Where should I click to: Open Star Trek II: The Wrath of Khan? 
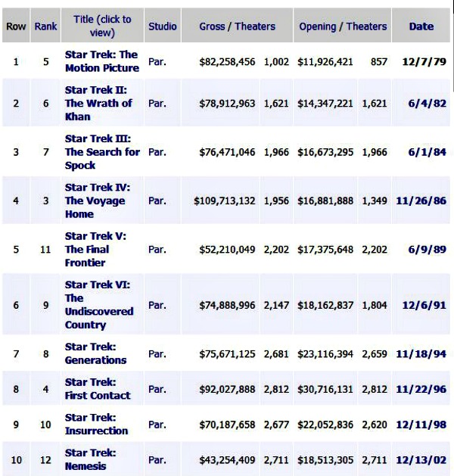tap(98, 103)
